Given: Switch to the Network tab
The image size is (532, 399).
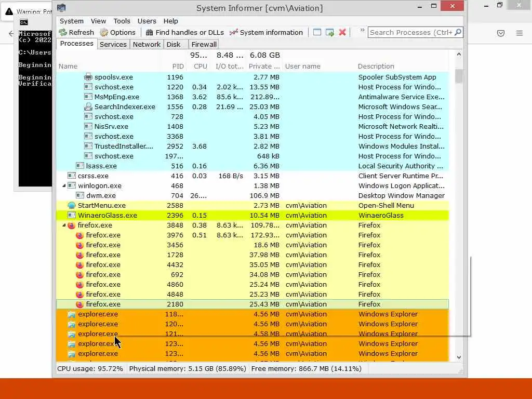Looking at the screenshot, I should click(147, 45).
